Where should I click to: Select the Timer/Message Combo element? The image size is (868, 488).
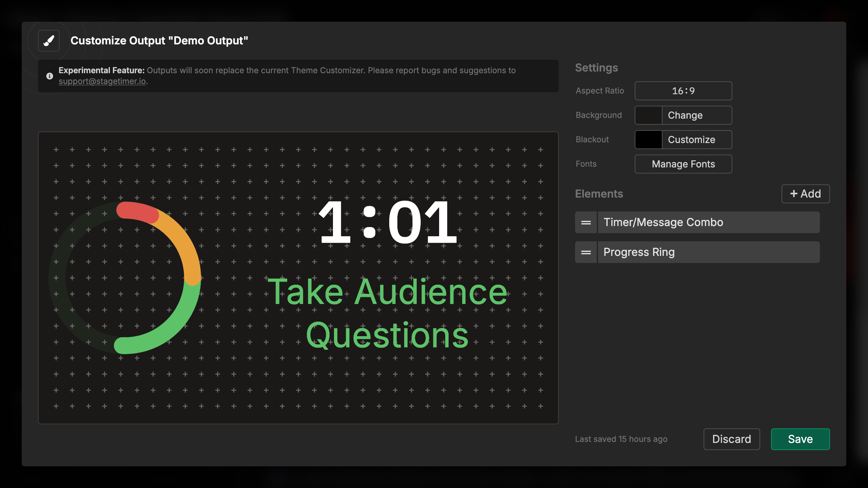click(x=708, y=222)
